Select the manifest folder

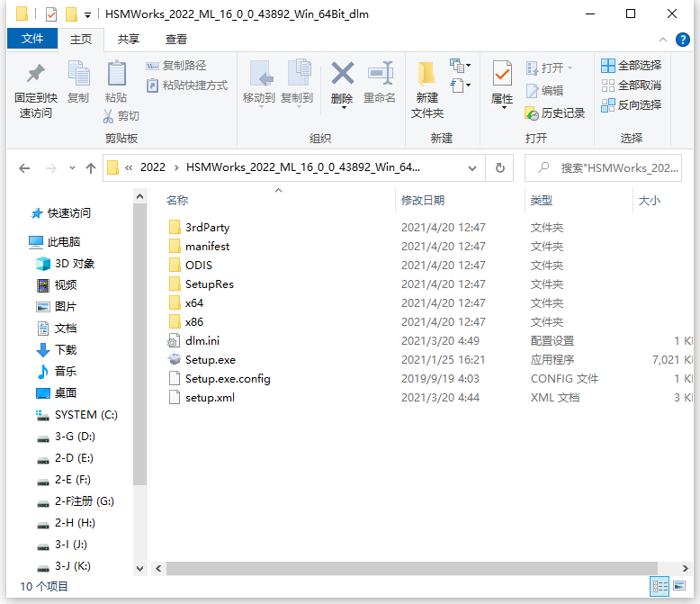point(199,247)
